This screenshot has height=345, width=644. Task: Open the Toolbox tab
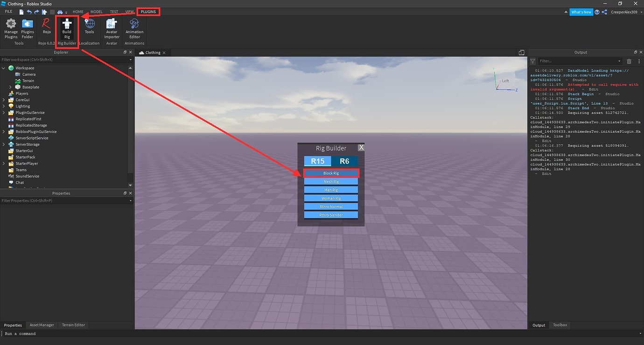click(x=560, y=325)
